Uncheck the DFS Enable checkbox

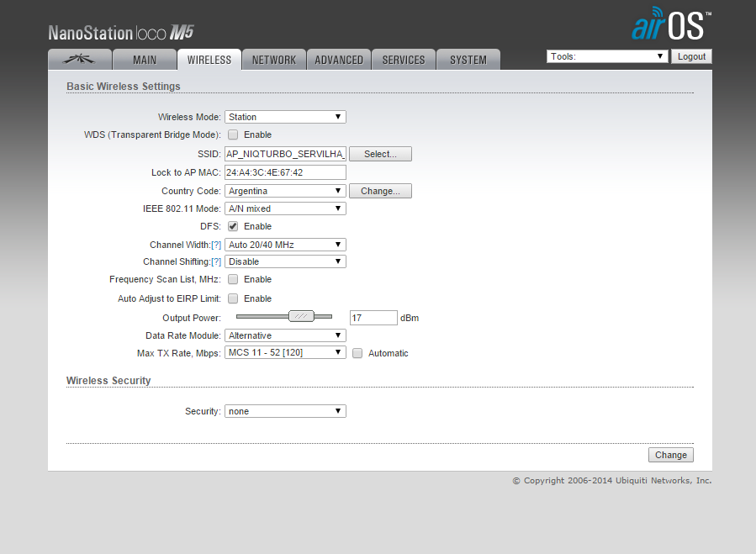(x=233, y=226)
